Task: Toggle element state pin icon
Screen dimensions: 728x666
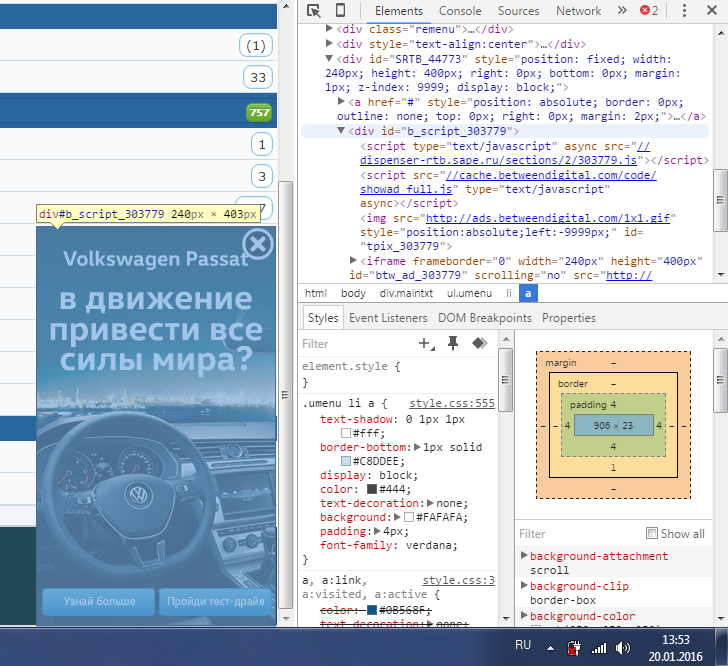Action: coord(453,343)
